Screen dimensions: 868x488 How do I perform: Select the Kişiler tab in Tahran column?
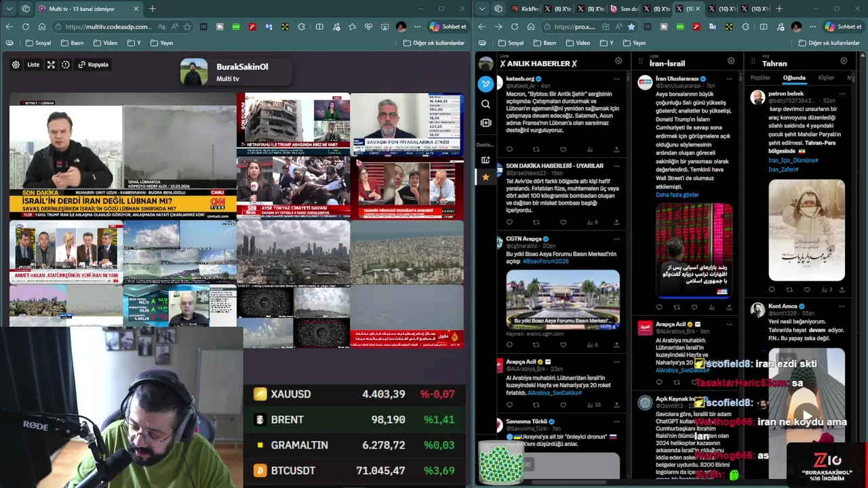point(826,78)
